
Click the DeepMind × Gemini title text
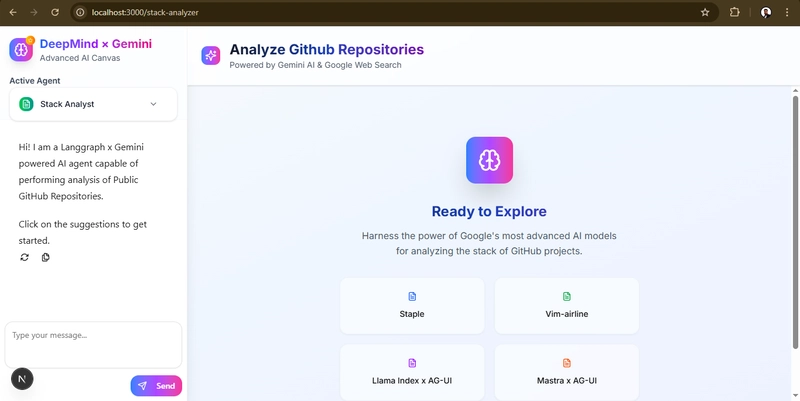96,44
